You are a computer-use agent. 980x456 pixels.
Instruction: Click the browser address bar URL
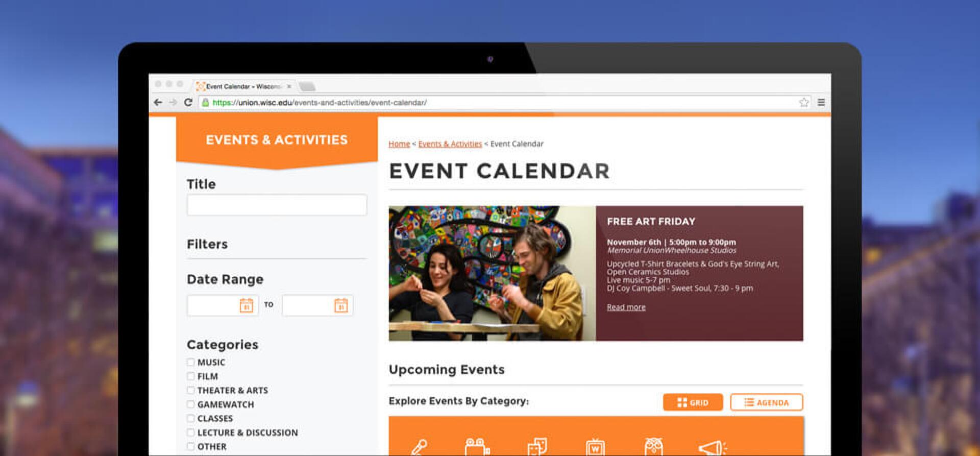[320, 103]
